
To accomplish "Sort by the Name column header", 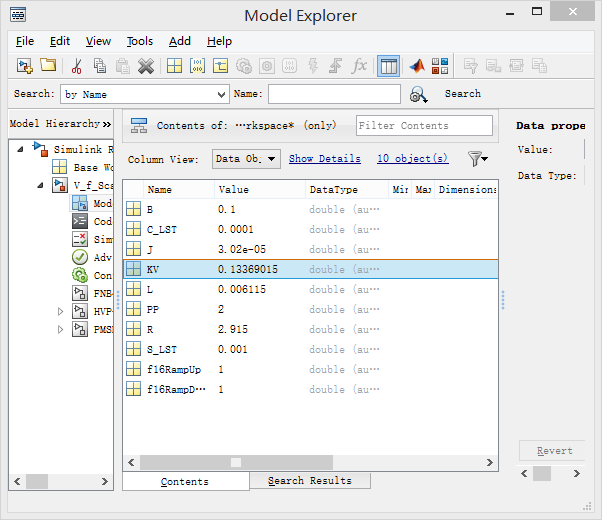I will [x=179, y=189].
